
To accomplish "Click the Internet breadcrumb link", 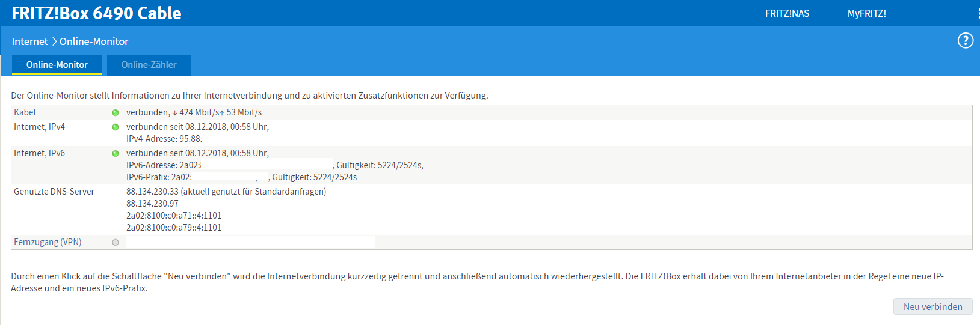I will [29, 41].
